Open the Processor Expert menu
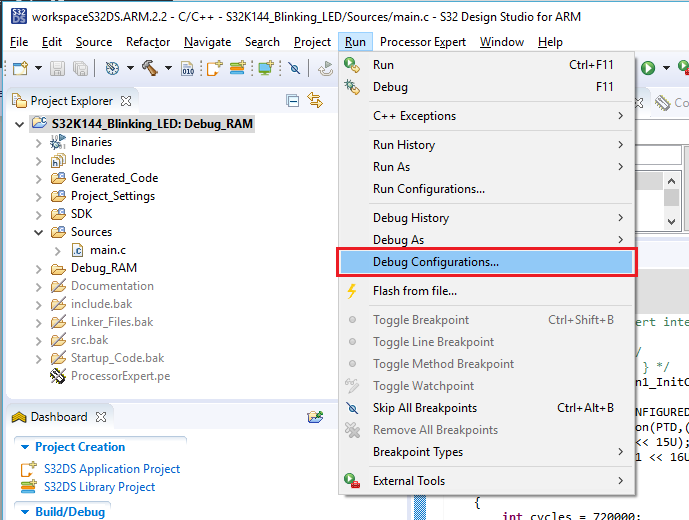Image resolution: width=689 pixels, height=520 pixels. click(423, 42)
